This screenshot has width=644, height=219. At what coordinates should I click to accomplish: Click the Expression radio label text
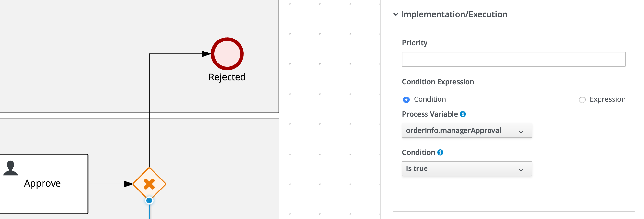pyautogui.click(x=607, y=99)
